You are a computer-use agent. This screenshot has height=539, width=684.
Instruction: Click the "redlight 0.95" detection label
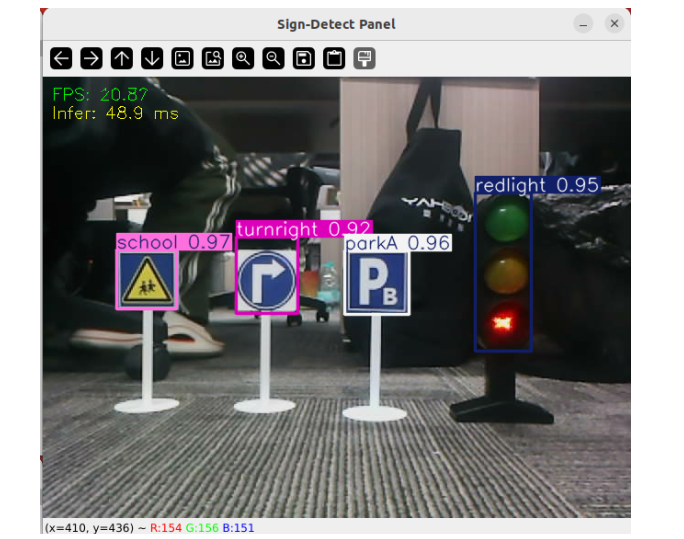537,185
